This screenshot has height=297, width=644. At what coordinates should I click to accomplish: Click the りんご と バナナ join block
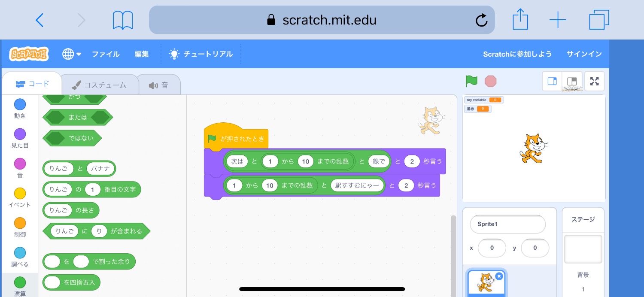[x=79, y=168]
